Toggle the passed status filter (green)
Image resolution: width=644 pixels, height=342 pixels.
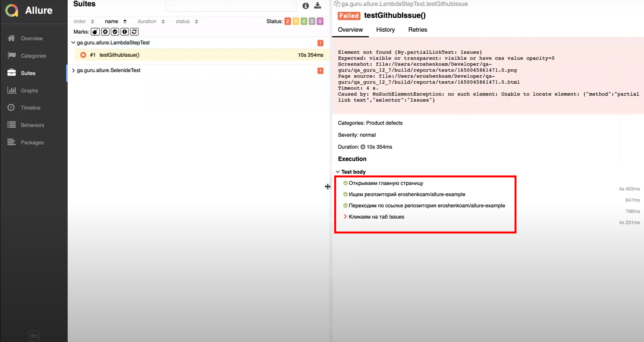(304, 21)
